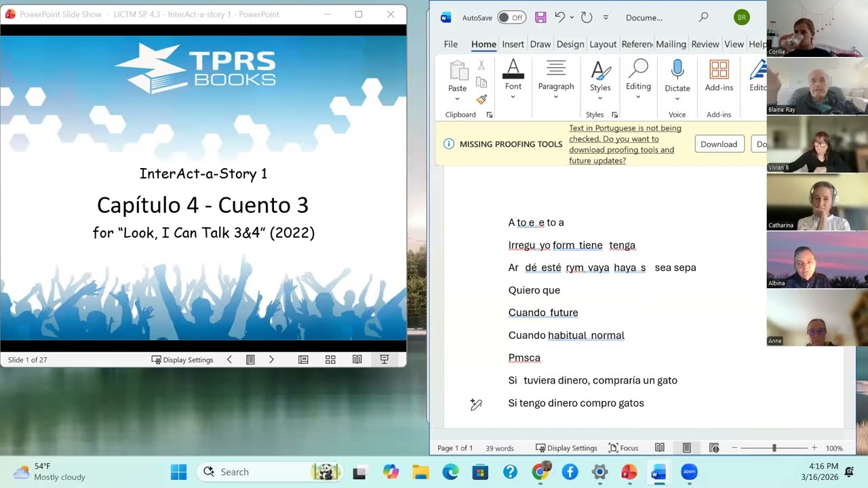The width and height of the screenshot is (868, 488).
Task: Expand the Paste options arrow
Action: (x=458, y=99)
